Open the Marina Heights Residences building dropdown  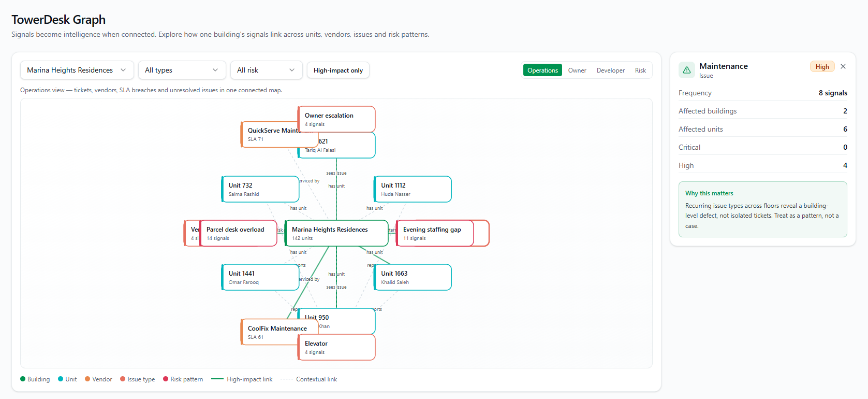point(77,70)
